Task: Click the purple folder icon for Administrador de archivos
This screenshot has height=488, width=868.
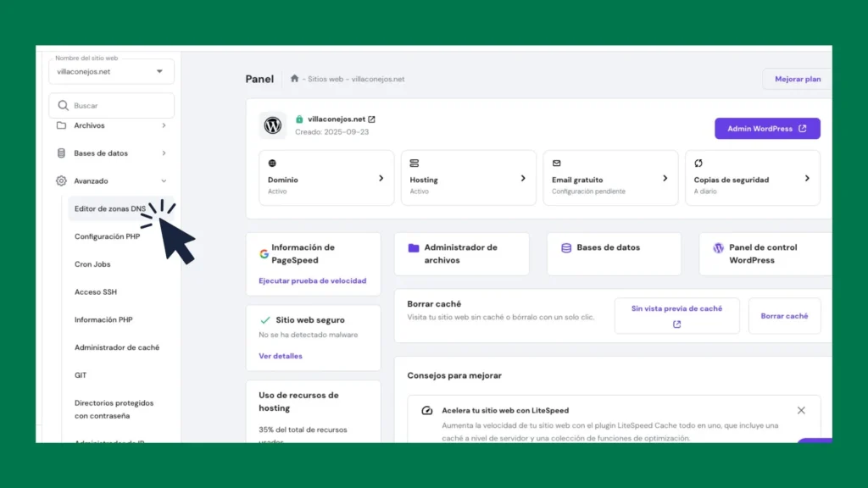Action: click(x=414, y=248)
